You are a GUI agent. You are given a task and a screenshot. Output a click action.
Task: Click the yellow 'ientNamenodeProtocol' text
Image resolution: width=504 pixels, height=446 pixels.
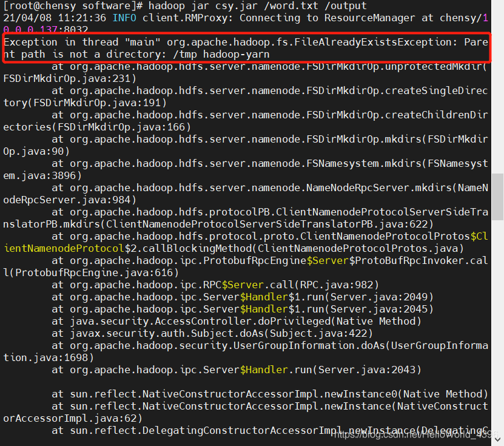pos(64,249)
